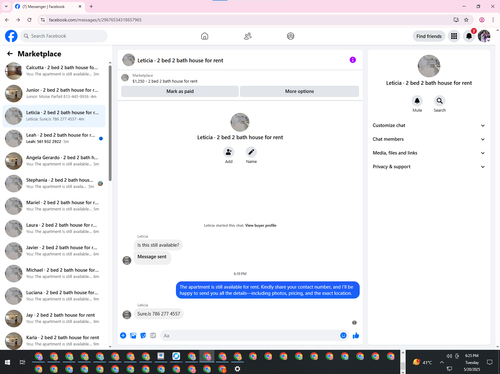
Task: Open Settings gear on taskbar
Action: pos(237,369)
